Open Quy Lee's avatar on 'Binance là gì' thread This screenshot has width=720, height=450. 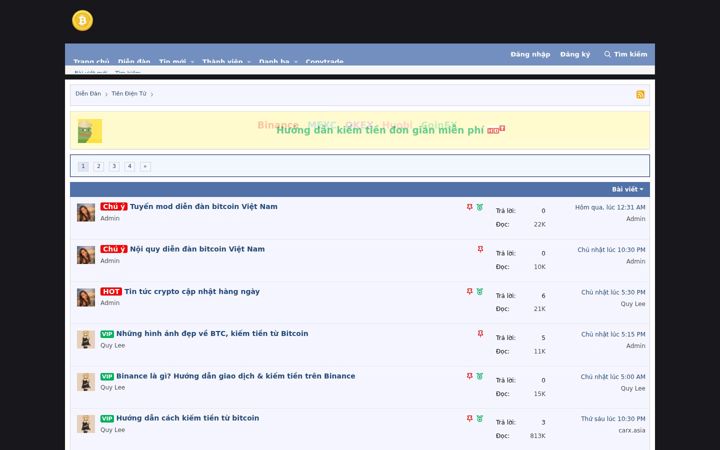(x=86, y=382)
